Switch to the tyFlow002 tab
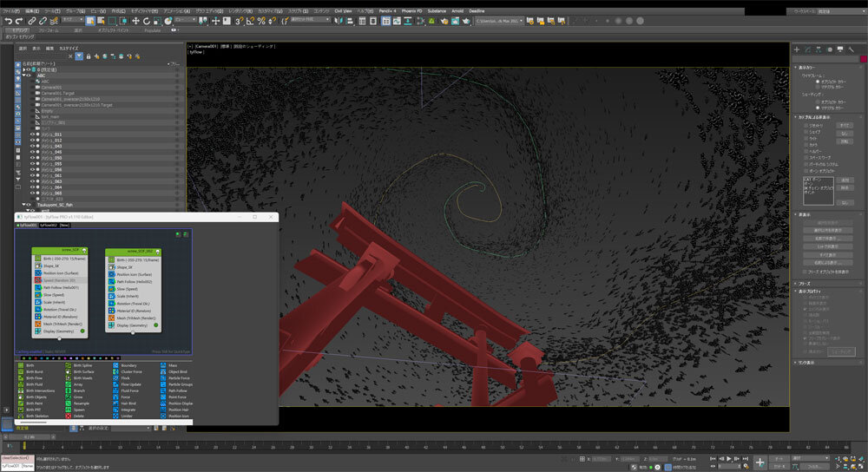 pyautogui.click(x=48, y=226)
